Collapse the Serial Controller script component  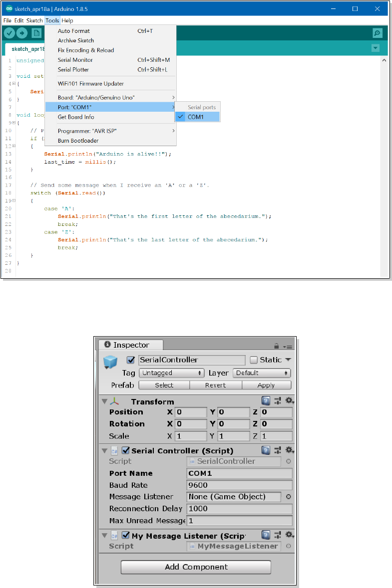(x=104, y=451)
